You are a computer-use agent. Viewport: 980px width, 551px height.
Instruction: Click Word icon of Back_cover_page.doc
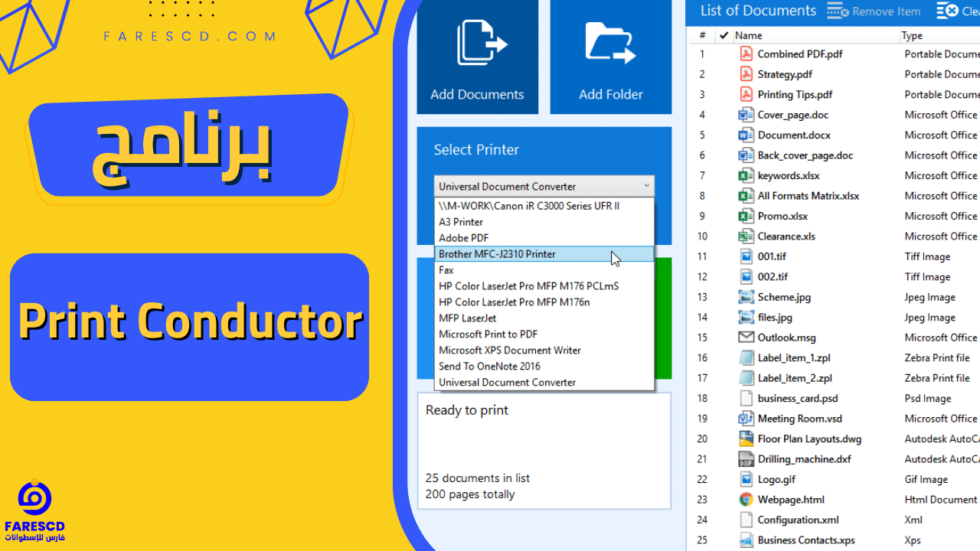click(x=746, y=155)
